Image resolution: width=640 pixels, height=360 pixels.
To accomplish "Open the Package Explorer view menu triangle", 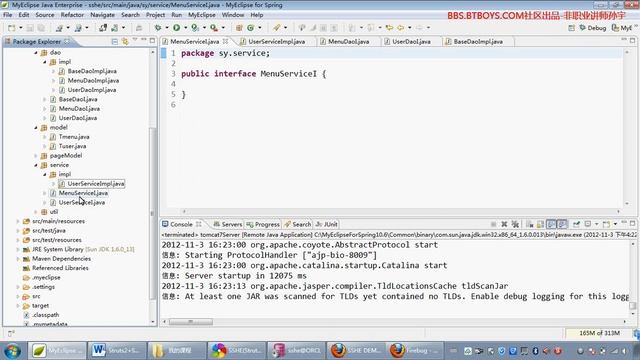I will [135, 40].
